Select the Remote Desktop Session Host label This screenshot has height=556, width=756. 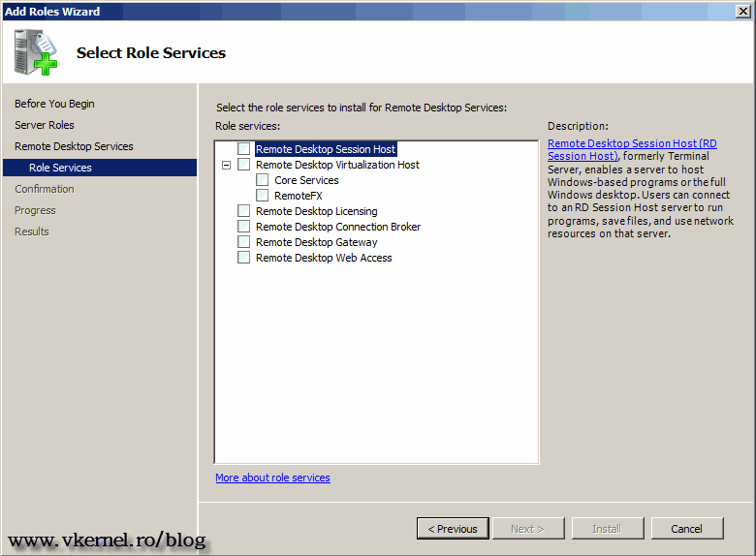click(x=326, y=149)
